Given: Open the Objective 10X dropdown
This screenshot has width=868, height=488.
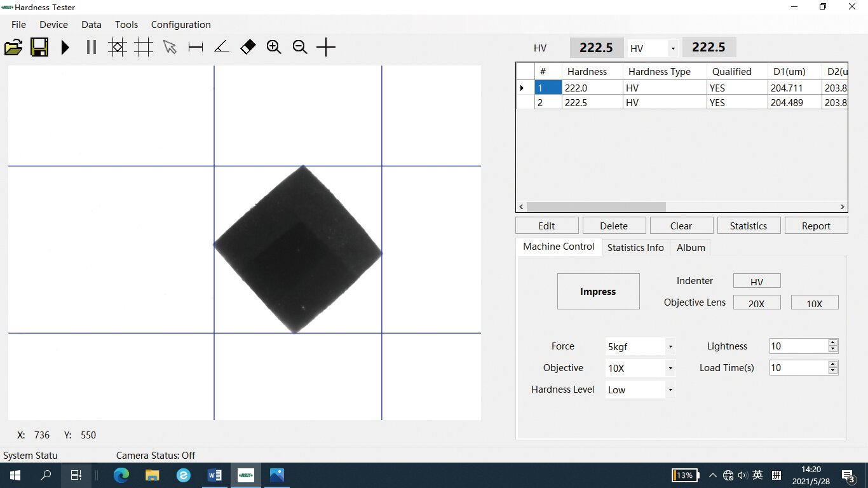Looking at the screenshot, I should [x=670, y=369].
